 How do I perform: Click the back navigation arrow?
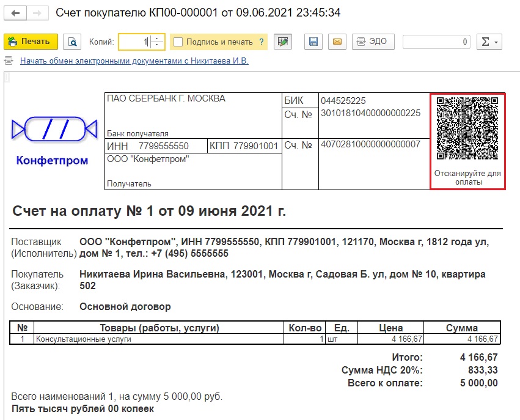point(15,13)
